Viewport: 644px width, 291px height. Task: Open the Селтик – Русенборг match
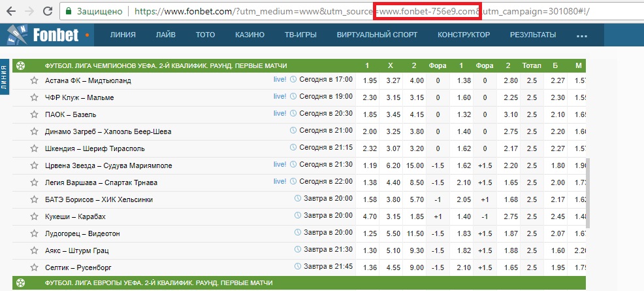coord(78,268)
